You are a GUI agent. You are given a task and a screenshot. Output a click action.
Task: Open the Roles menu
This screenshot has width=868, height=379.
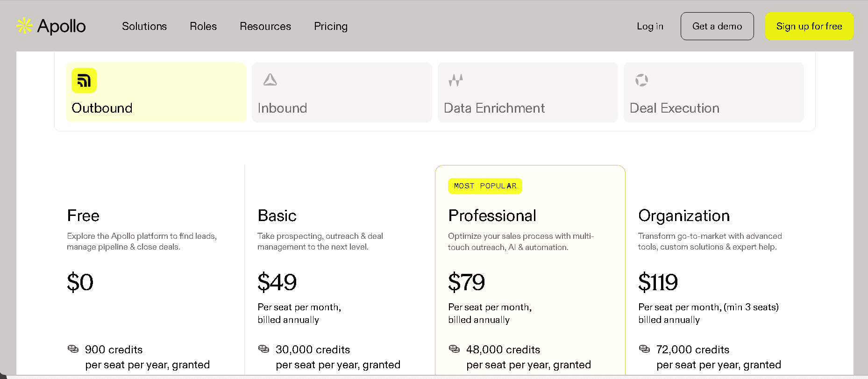click(x=203, y=26)
